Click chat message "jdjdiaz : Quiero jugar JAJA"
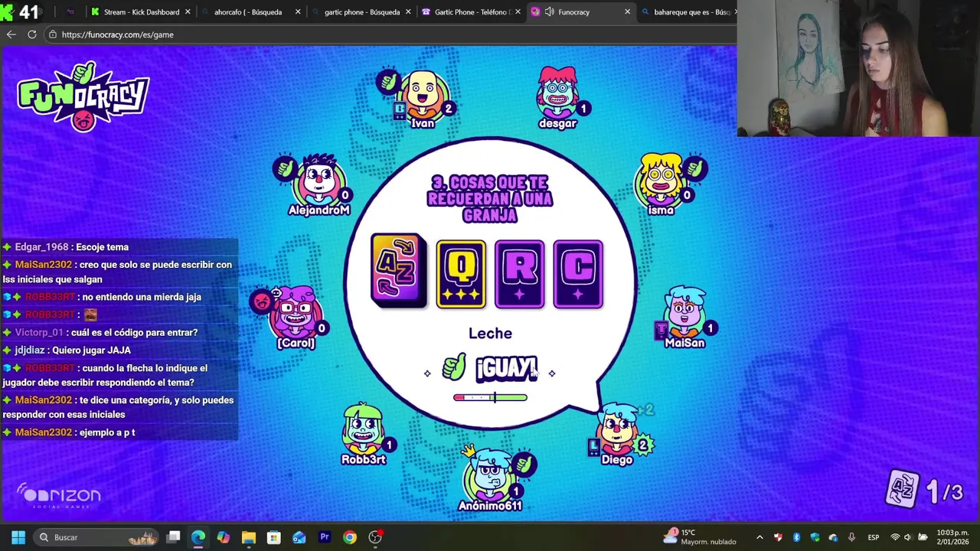980x551 pixels. coord(67,350)
